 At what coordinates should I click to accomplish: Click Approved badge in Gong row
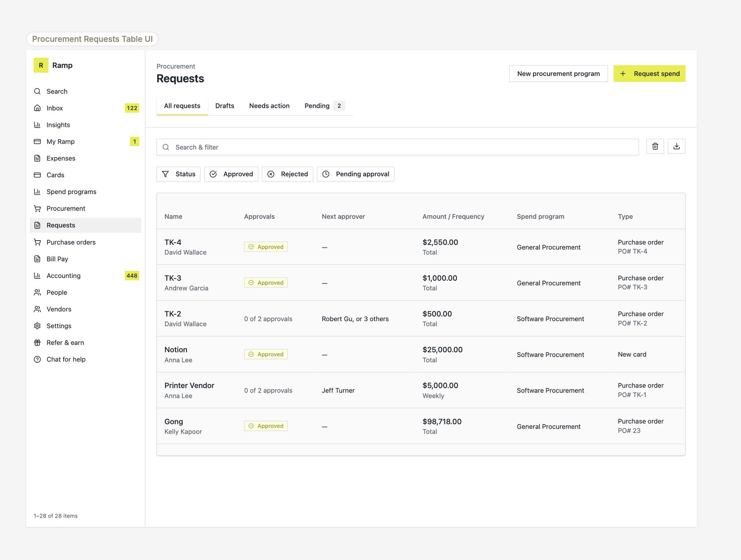click(x=266, y=426)
